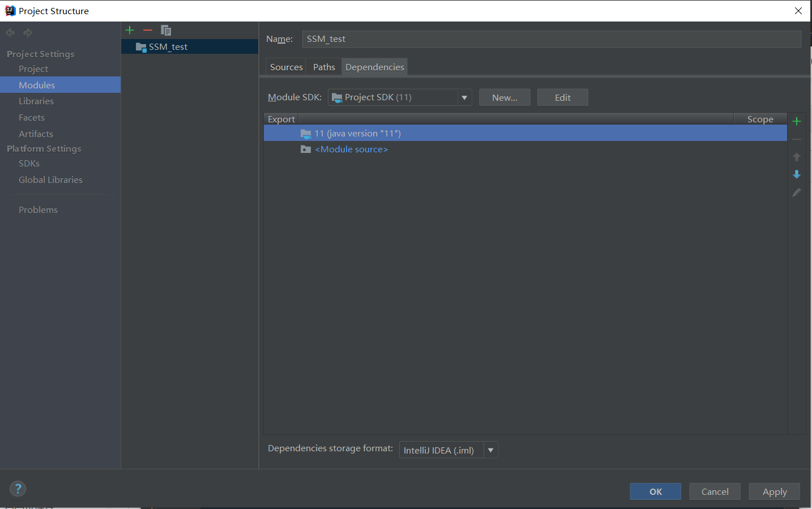Switch to the Sources tab
This screenshot has width=812, height=509.
[287, 67]
